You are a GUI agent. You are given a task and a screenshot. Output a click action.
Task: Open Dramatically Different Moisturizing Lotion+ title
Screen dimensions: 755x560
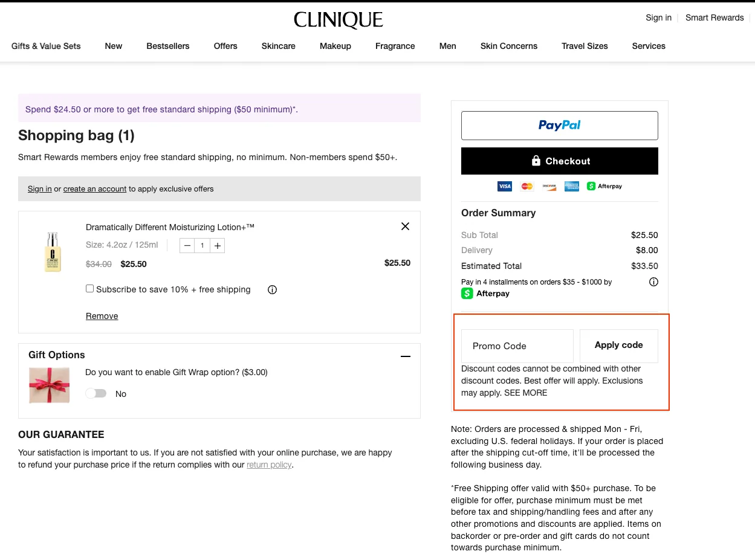pos(170,227)
